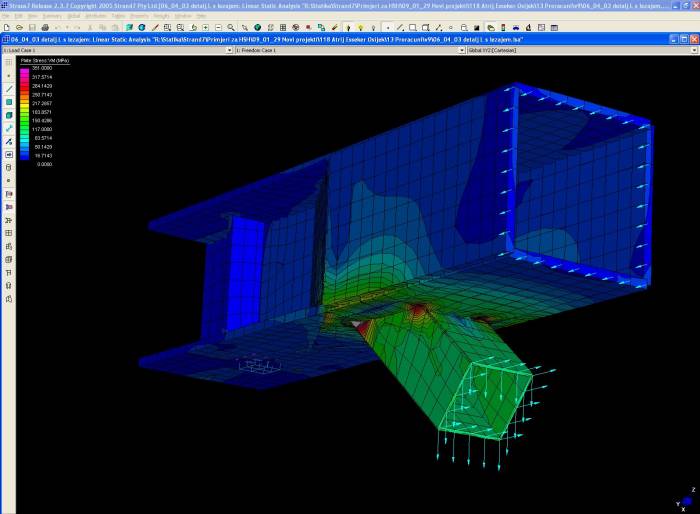Open the Load Case 1 dropdown
The width and height of the screenshot is (700, 514).
click(x=227, y=49)
